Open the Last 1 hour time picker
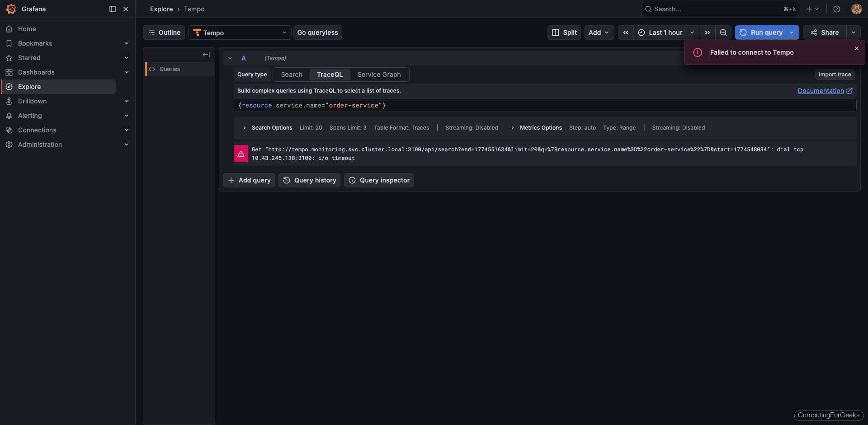Image resolution: width=868 pixels, height=425 pixels. coord(665,33)
